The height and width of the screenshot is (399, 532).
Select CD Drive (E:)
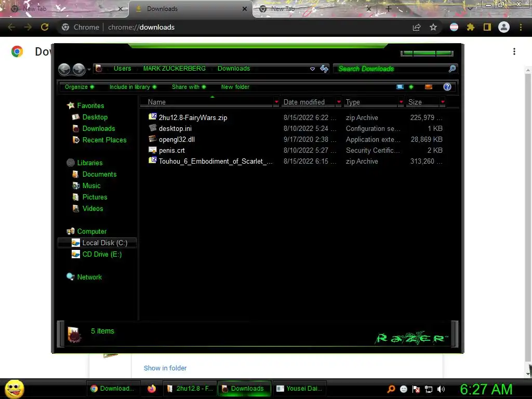(x=102, y=254)
